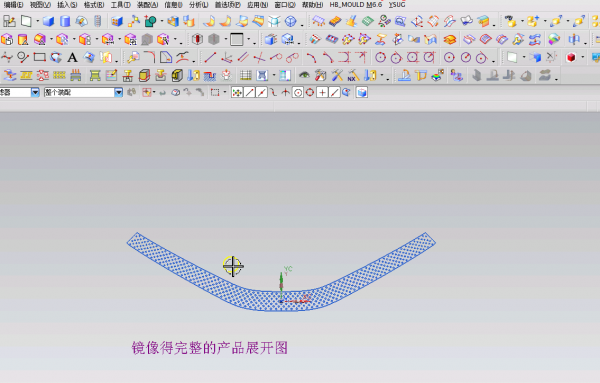Click the basic Line tool icon
The height and width of the screenshot is (383, 600).
tap(210, 58)
